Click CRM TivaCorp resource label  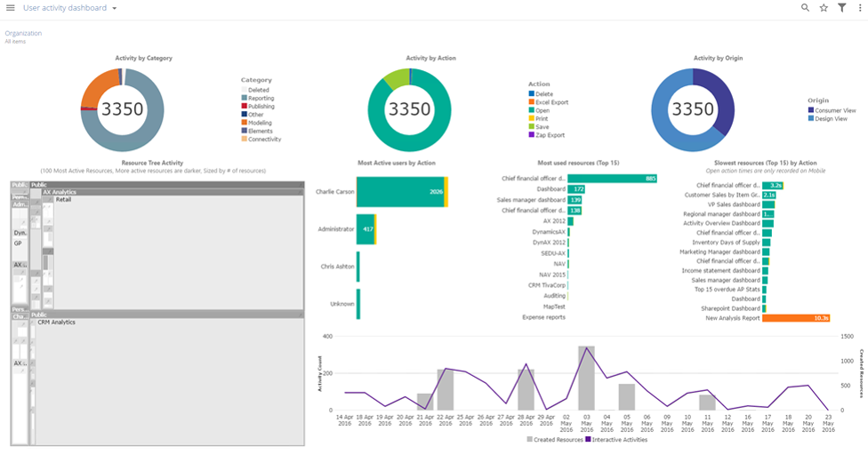(547, 285)
